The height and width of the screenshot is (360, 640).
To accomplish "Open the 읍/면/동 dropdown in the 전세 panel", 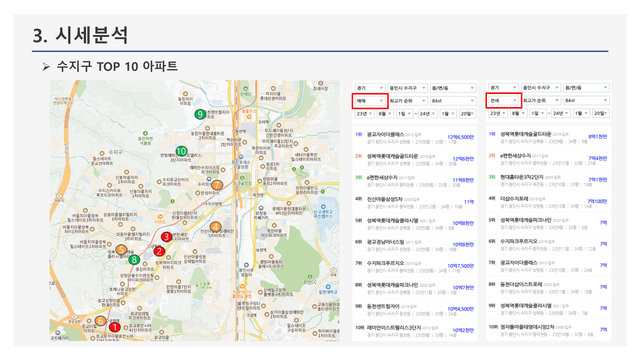I will point(586,87).
